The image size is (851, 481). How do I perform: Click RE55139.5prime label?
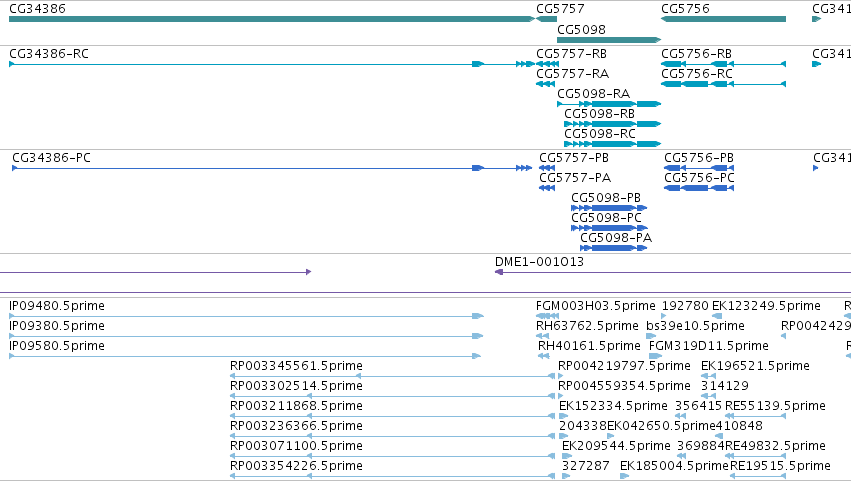pos(776,407)
